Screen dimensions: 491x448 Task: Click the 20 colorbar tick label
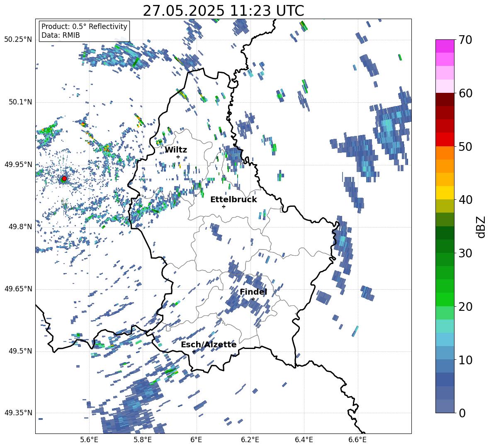(465, 306)
